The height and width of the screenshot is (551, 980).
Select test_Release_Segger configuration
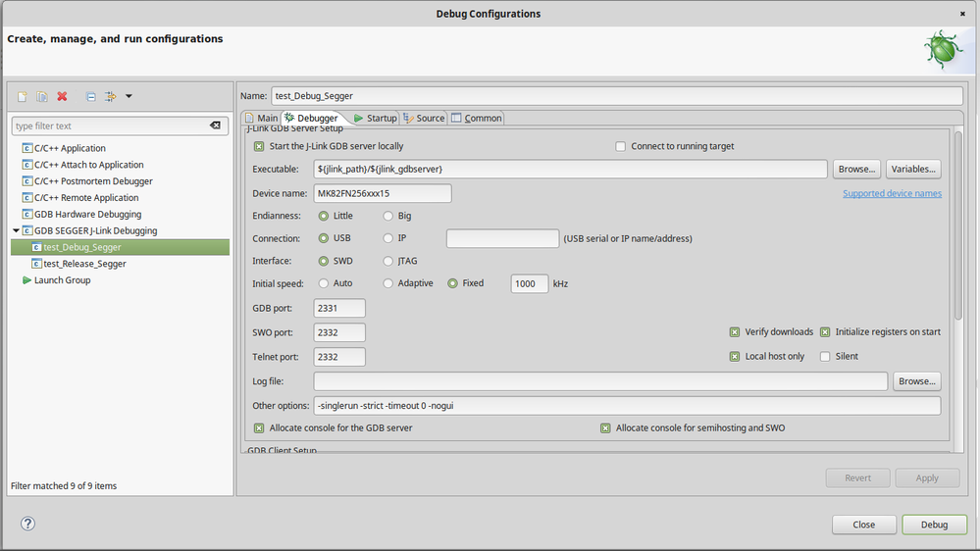[84, 264]
